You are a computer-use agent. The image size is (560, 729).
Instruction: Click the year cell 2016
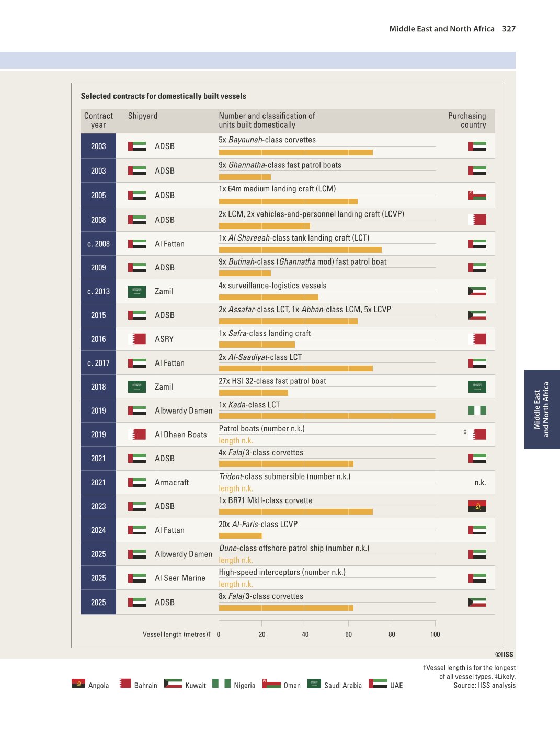pos(98,339)
